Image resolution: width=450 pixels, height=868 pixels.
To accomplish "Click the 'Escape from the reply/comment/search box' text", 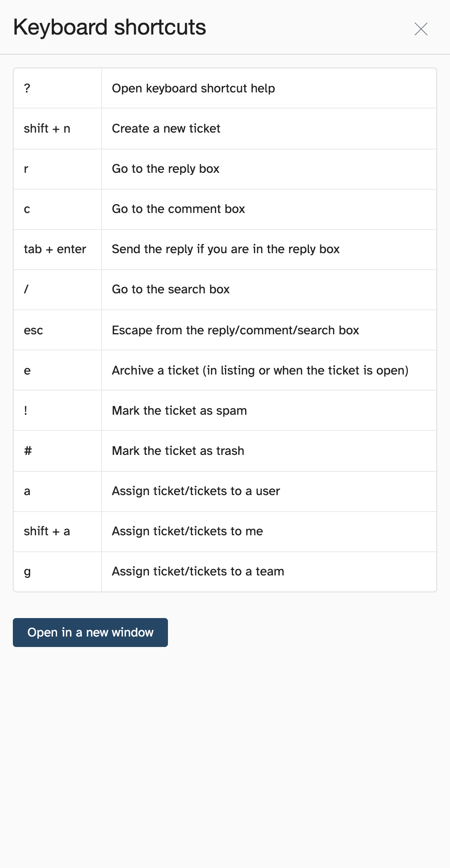I will 235,330.
